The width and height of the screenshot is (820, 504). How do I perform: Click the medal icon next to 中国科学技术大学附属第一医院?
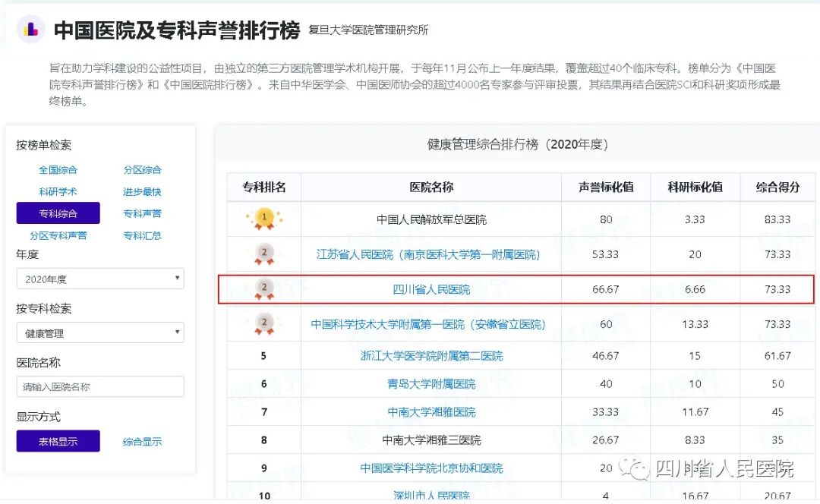pyautogui.click(x=264, y=324)
